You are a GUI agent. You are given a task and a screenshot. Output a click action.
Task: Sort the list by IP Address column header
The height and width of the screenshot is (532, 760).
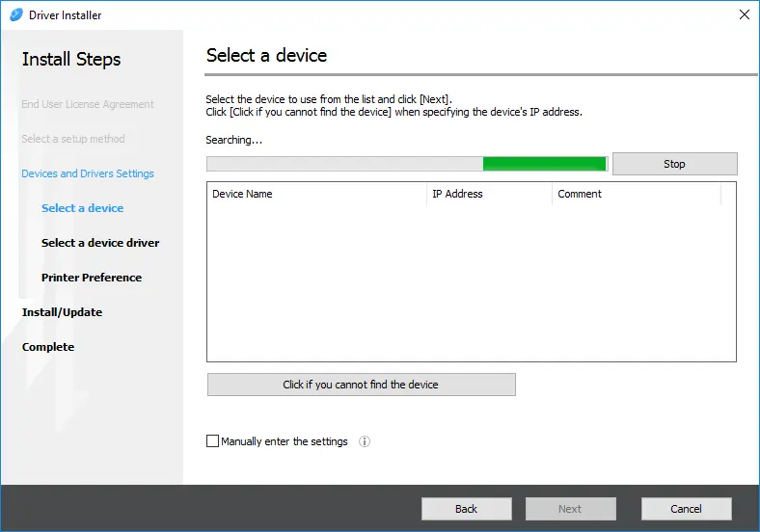[x=489, y=194]
